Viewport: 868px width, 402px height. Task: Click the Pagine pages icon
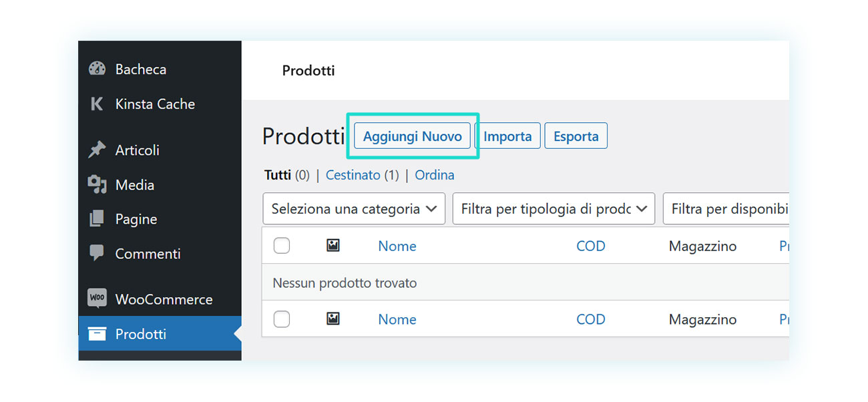click(97, 219)
